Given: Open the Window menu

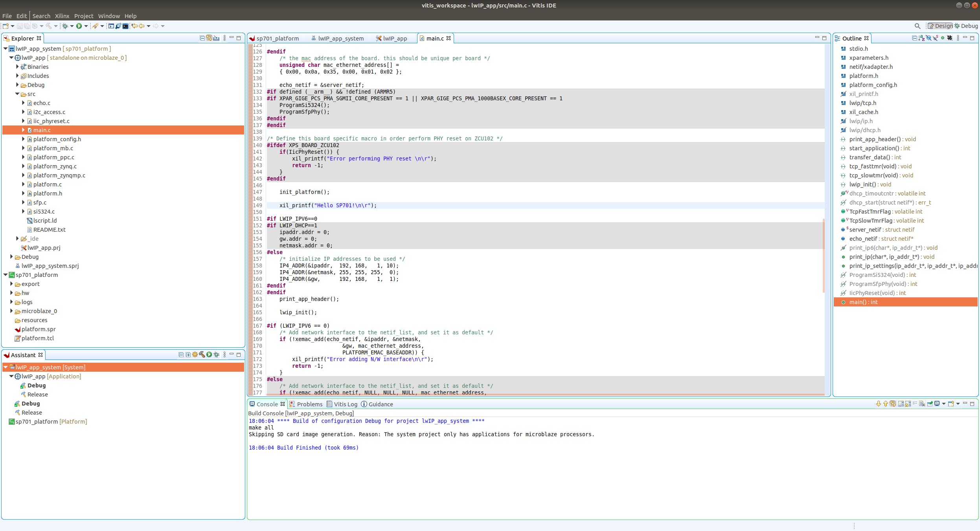Looking at the screenshot, I should pos(109,16).
